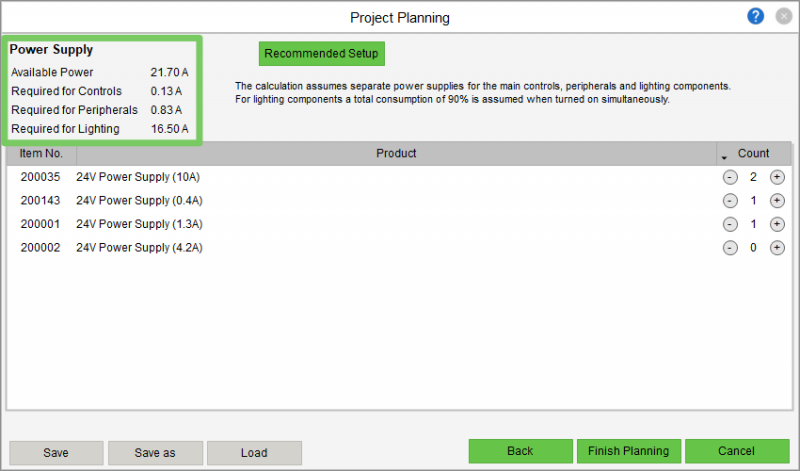Decrease count of 24V Power Supply (4.2A)
The height and width of the screenshot is (471, 800).
pos(730,248)
